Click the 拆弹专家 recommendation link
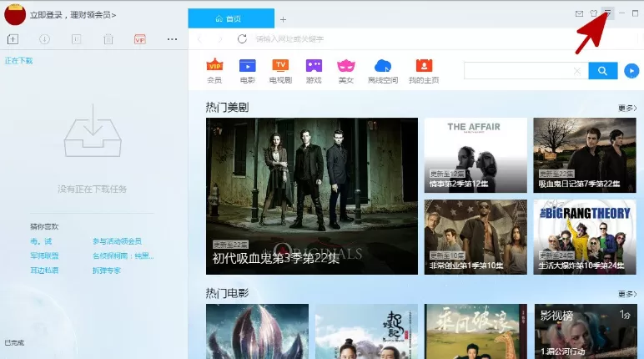Image resolution: width=644 pixels, height=359 pixels. point(107,271)
